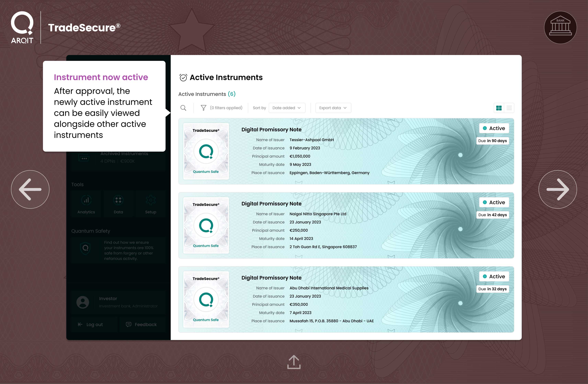
Task: Click the ARQIT logo
Action: (x=22, y=28)
